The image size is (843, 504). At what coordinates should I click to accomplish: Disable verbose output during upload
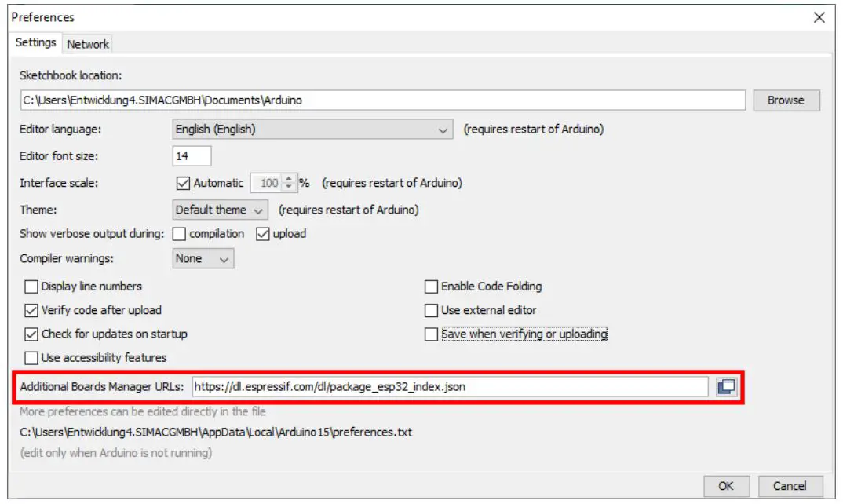tap(262, 234)
